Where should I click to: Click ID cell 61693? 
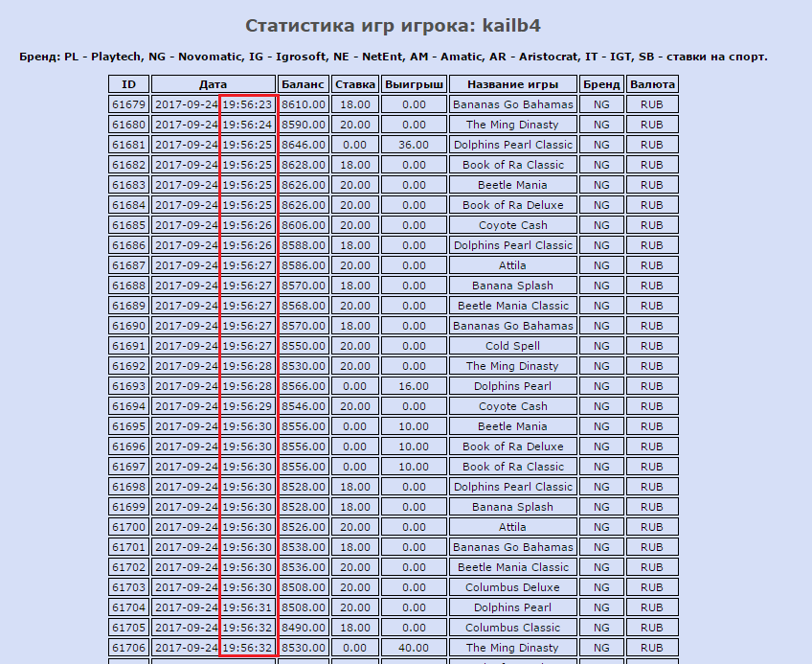129,386
